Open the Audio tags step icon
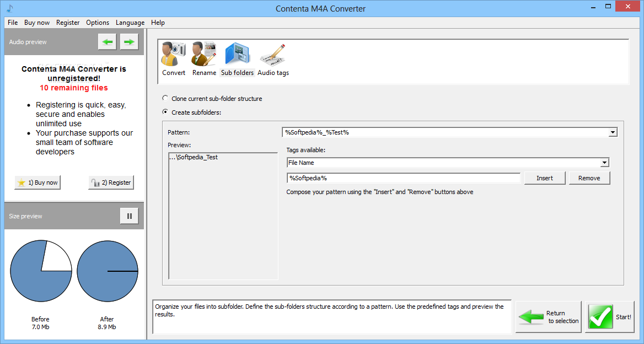644x344 pixels. 273,59
